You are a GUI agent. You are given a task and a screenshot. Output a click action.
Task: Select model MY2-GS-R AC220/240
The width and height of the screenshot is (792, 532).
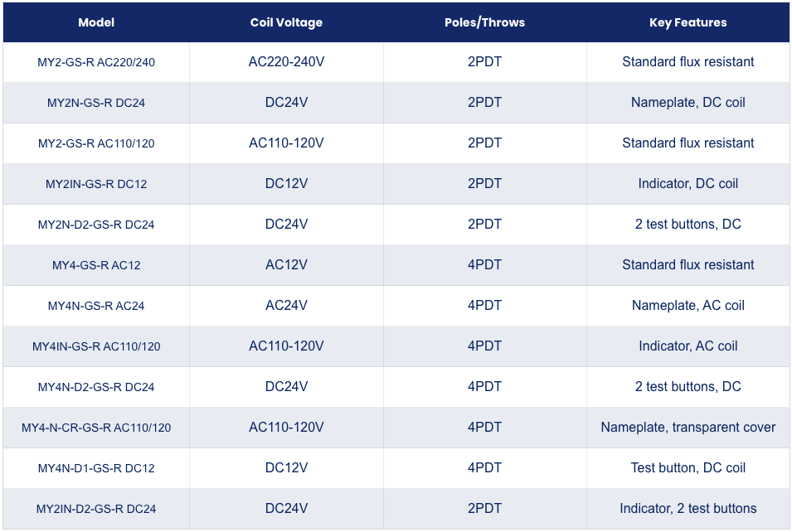click(x=96, y=62)
